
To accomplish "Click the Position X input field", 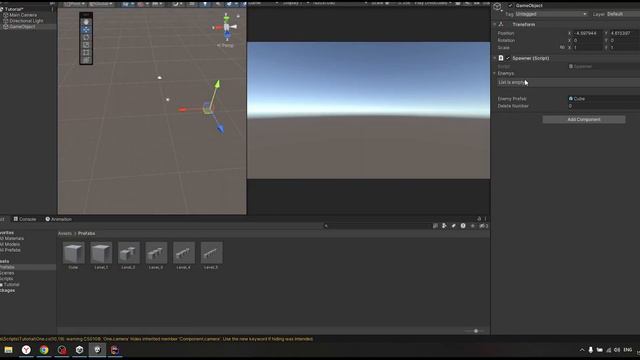I will tap(587, 33).
